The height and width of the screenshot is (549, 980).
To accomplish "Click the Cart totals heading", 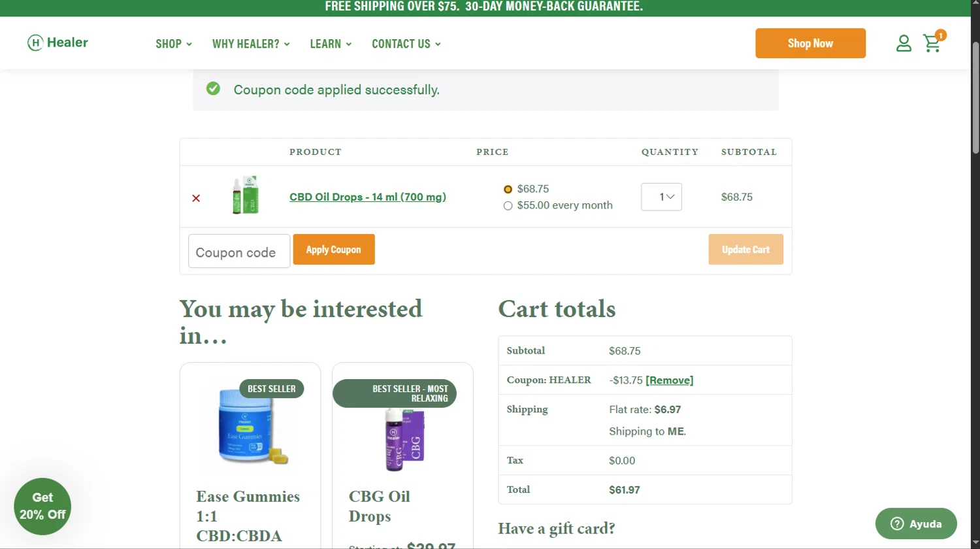I will point(557,308).
